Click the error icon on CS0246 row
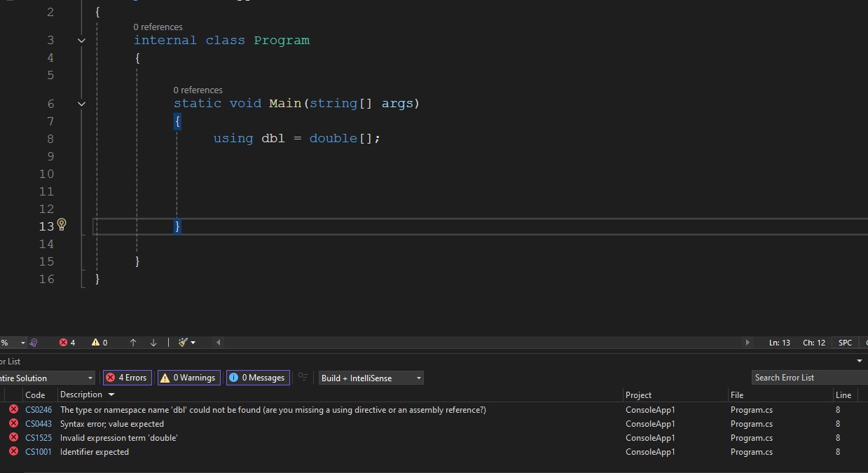This screenshot has width=868, height=473. 13,409
